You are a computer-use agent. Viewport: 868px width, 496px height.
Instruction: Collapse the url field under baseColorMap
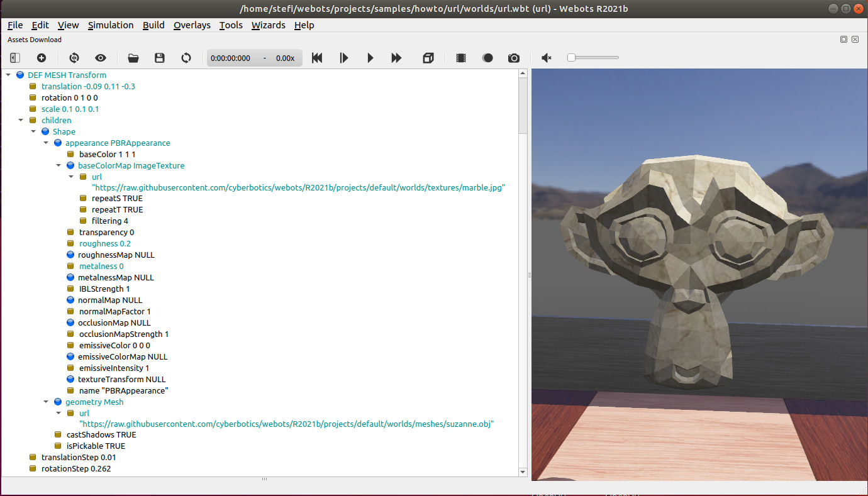pyautogui.click(x=71, y=177)
